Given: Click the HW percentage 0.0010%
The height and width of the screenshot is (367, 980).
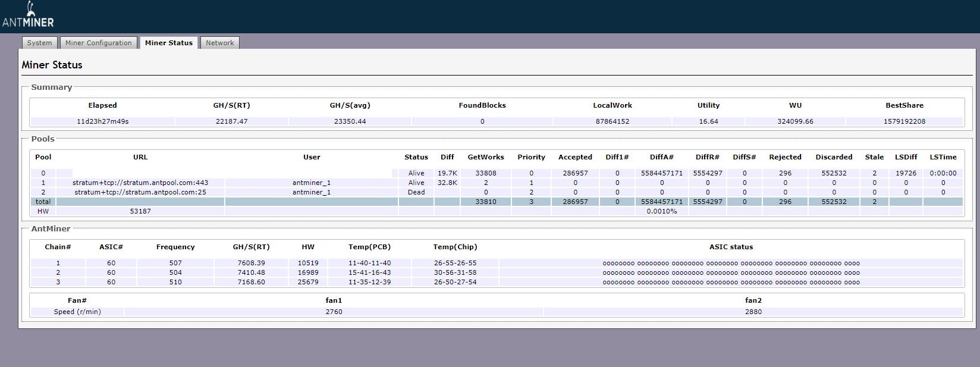Looking at the screenshot, I should (662, 211).
